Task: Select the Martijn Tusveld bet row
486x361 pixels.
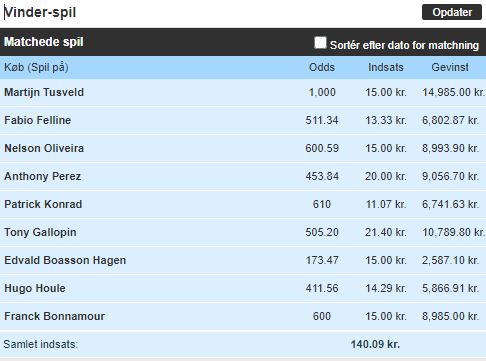Action: [x=243, y=92]
